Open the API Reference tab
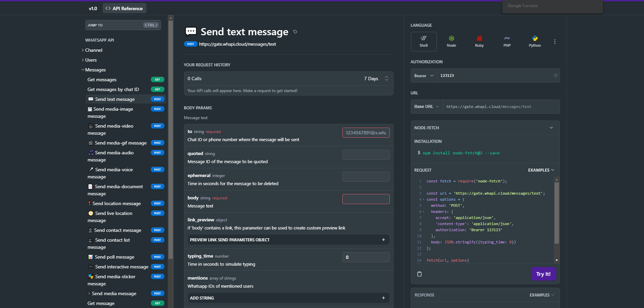The width and height of the screenshot is (644, 308). 124,8
